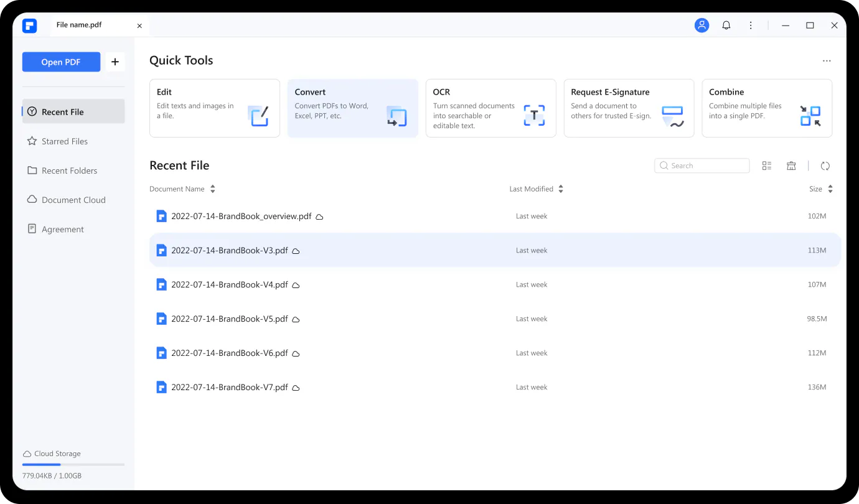Click the refresh icon in Recent File header
The width and height of the screenshot is (859, 504).
click(825, 166)
